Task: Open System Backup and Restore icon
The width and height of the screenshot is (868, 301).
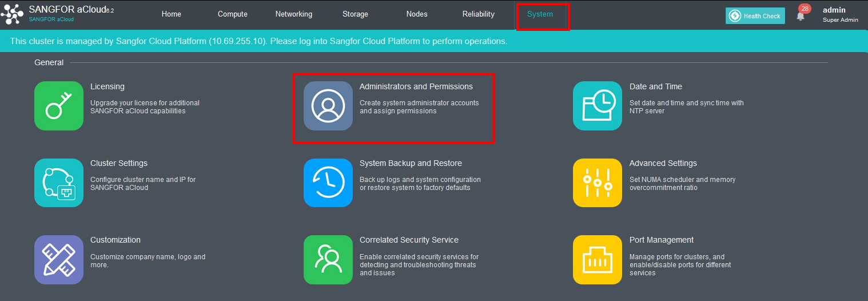Action: pyautogui.click(x=328, y=183)
